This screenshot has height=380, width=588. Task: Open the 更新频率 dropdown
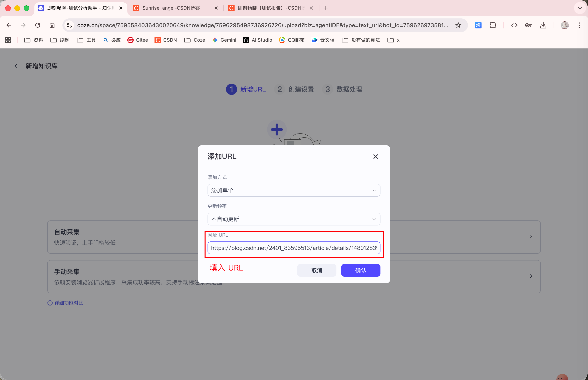[294, 219]
